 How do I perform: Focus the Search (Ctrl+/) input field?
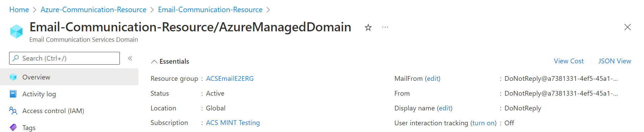64,58
